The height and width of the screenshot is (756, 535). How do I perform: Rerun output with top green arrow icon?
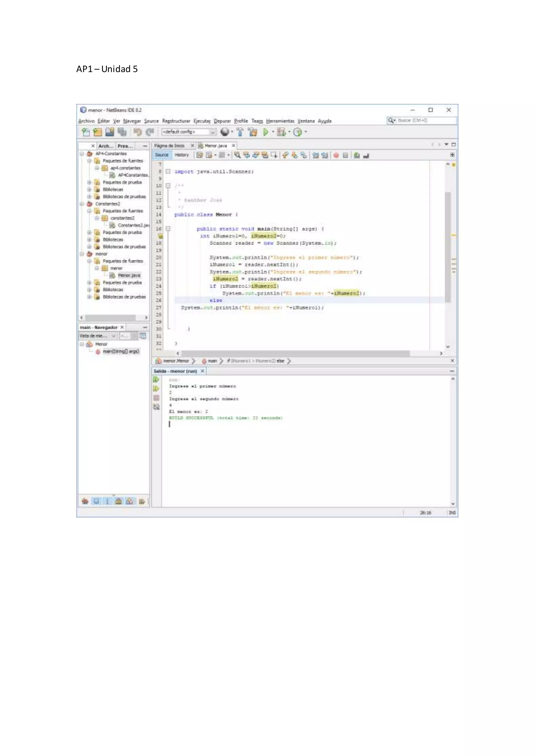point(156,379)
